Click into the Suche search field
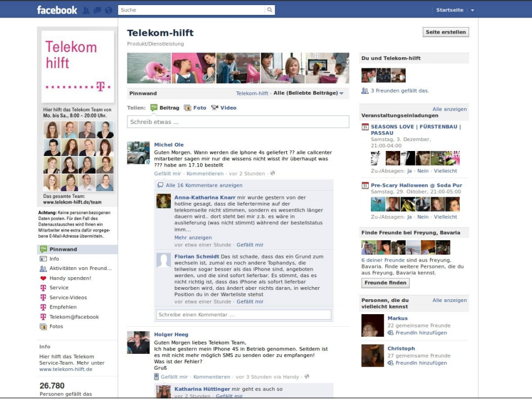 tap(192, 10)
